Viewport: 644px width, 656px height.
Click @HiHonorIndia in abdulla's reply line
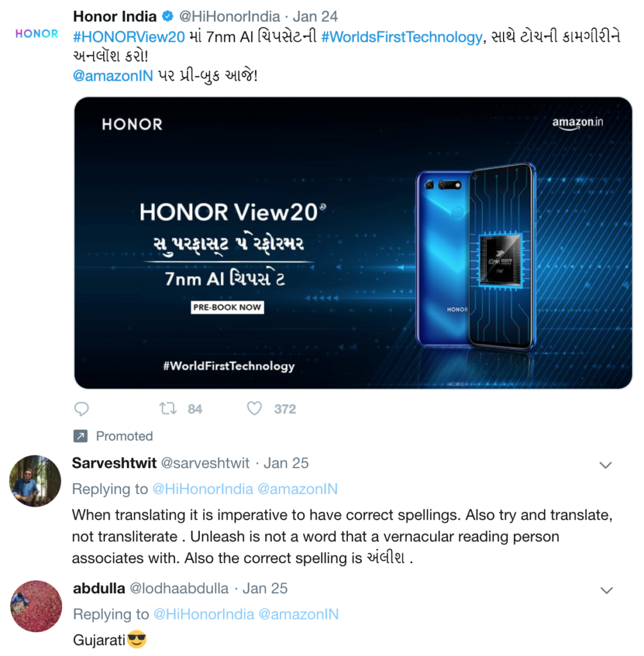[202, 614]
